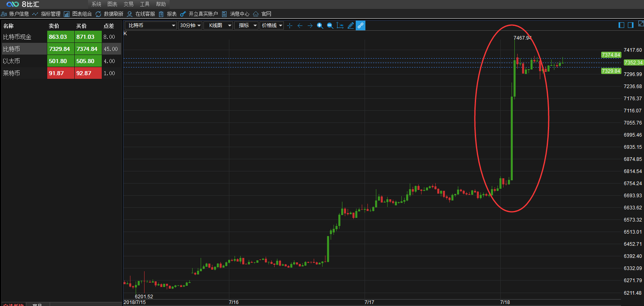Toggle the highlighted link chart button
Viewport: 644px width, 306px height.
pos(361,25)
